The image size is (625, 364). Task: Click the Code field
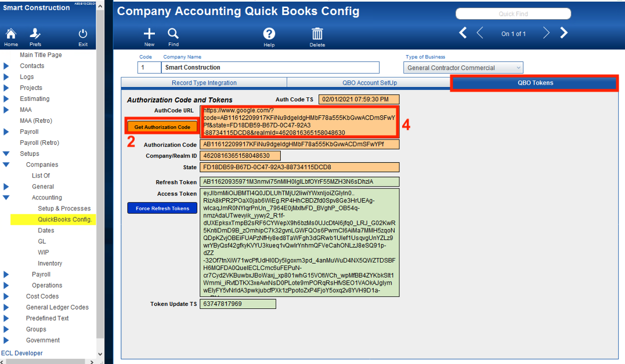coord(149,67)
